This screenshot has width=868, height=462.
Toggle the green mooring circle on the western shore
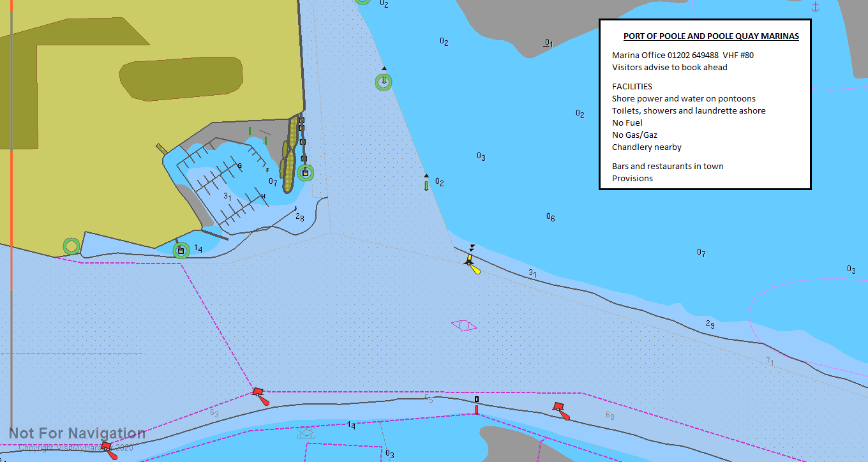[x=71, y=245]
